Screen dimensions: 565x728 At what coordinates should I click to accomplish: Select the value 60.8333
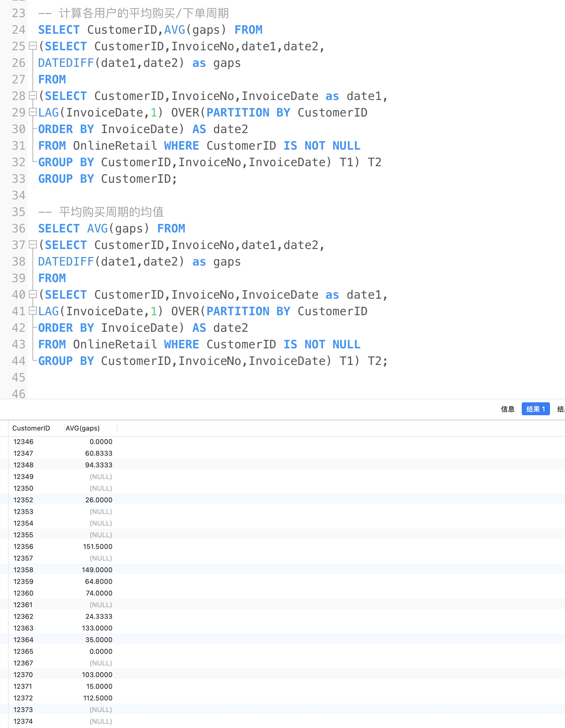coord(99,453)
